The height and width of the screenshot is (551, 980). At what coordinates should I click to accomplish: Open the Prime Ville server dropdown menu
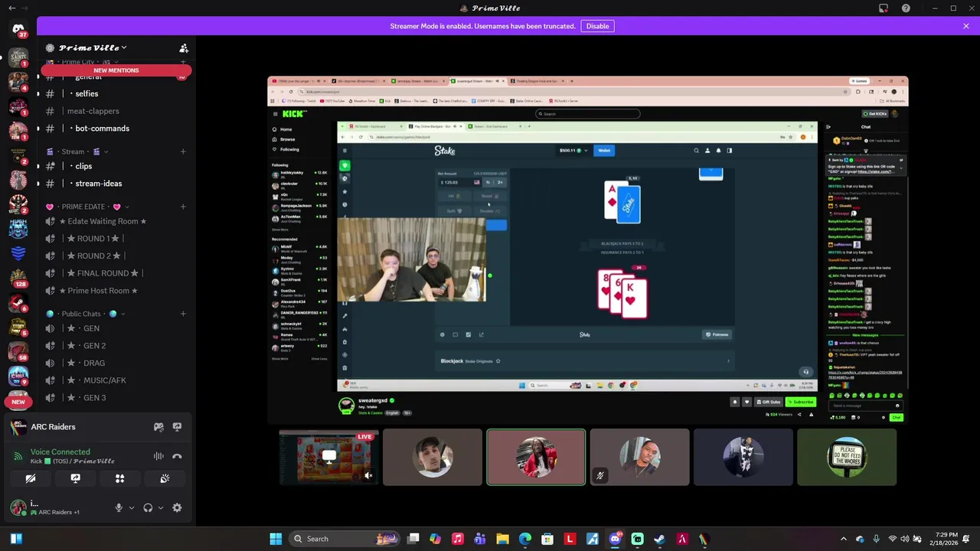92,47
